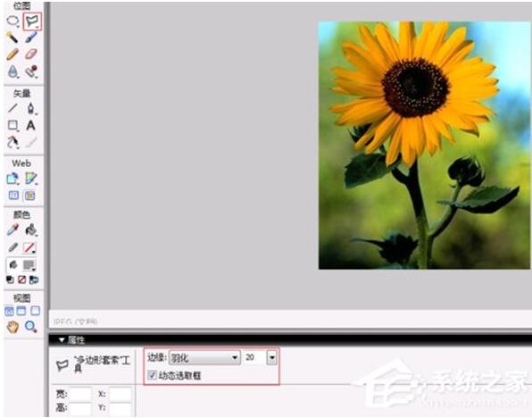Click the stroke color swatch
This screenshot has height=418, width=532.
click(29, 248)
